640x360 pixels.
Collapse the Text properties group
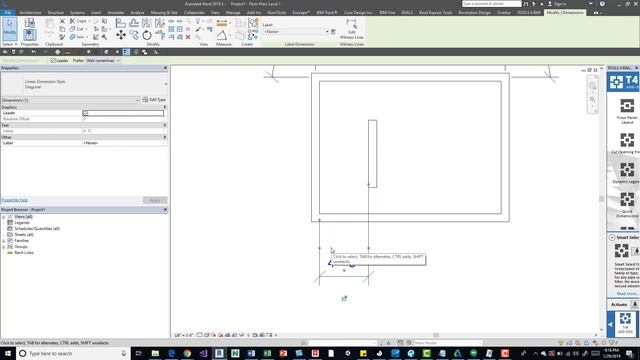point(165,125)
